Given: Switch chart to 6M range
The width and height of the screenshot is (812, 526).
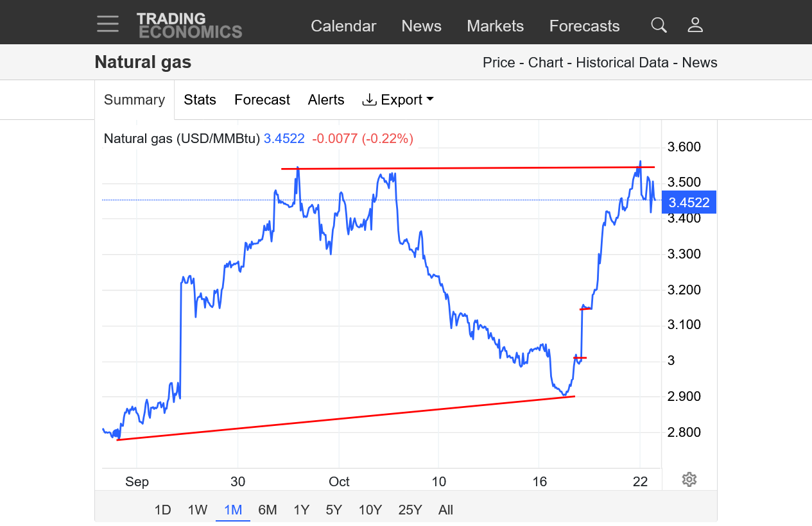Looking at the screenshot, I should [x=267, y=510].
